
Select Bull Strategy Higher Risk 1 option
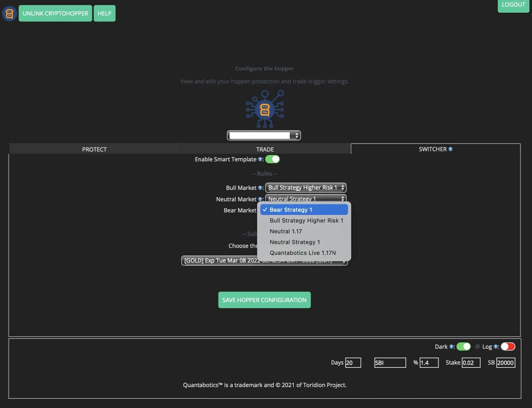click(304, 220)
